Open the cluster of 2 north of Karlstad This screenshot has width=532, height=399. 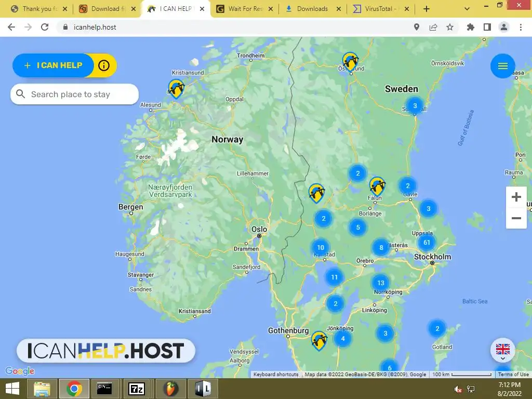click(x=323, y=218)
